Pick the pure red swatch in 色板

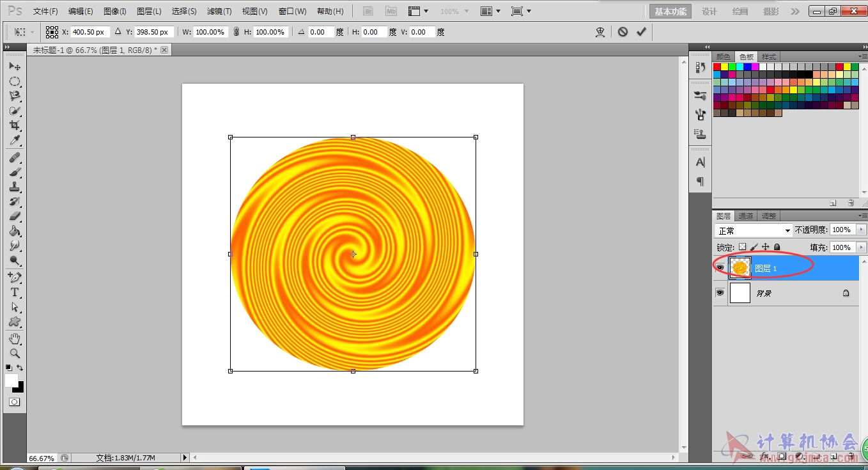[717, 67]
